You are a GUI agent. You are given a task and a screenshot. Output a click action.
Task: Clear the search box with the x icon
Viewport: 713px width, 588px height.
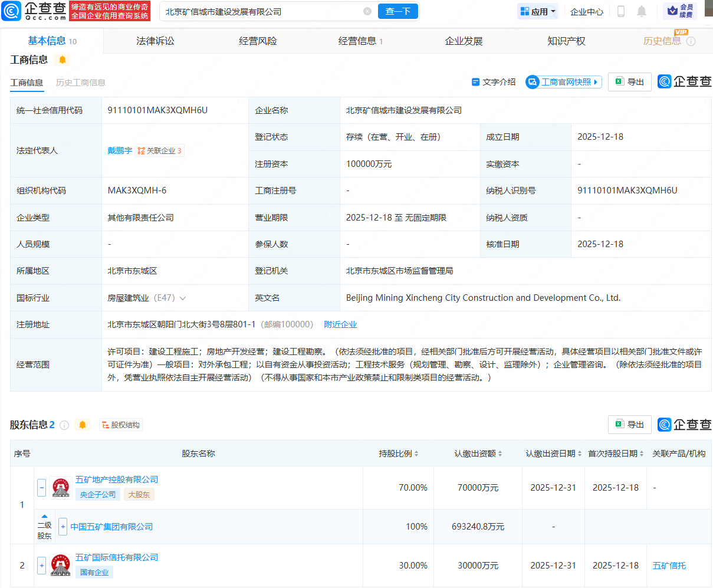click(x=367, y=11)
